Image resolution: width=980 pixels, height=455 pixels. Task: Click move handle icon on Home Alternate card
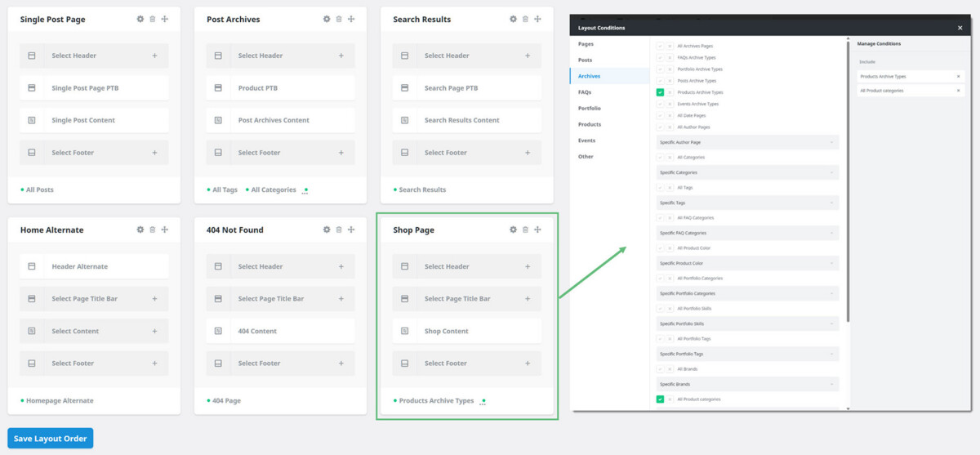click(x=164, y=230)
